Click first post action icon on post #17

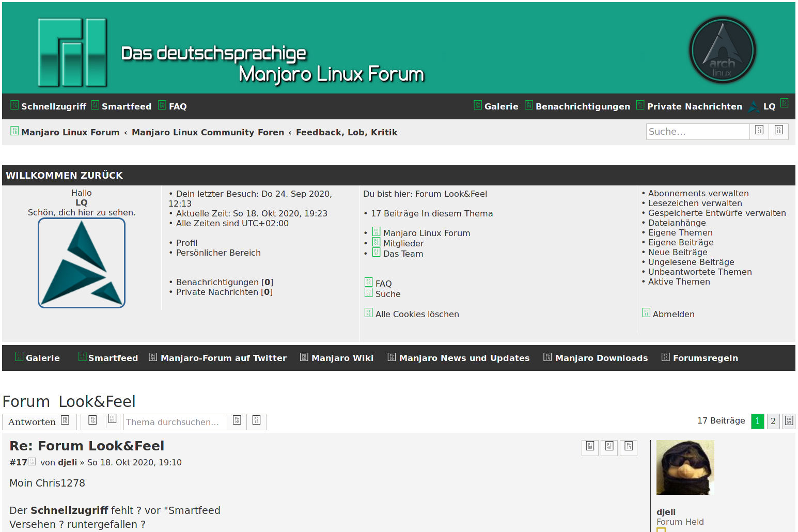coord(590,448)
